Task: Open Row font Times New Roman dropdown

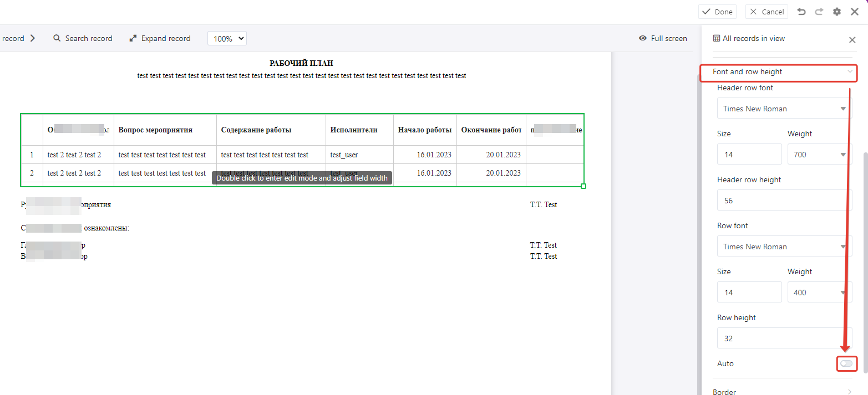Action: (x=783, y=247)
